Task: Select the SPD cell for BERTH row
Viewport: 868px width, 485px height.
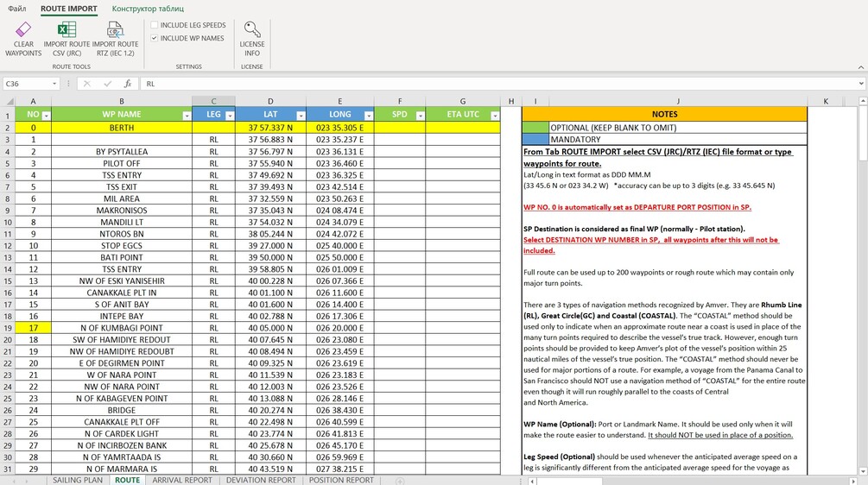Action: [x=400, y=128]
